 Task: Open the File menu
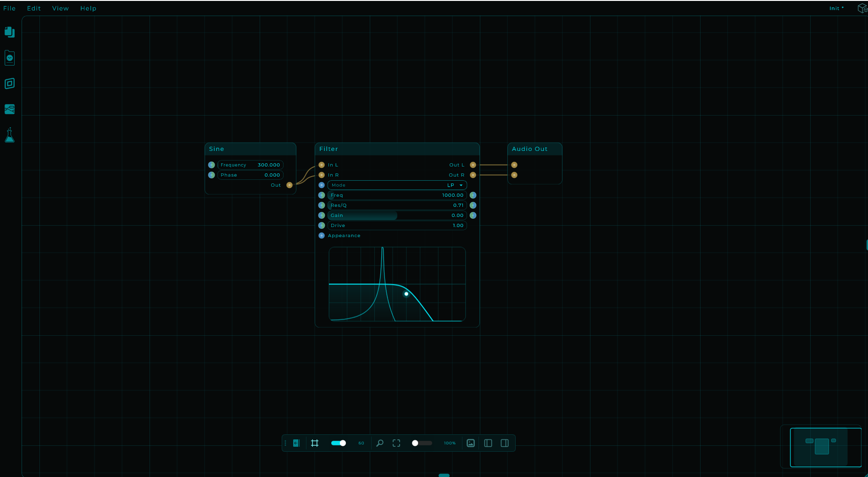click(x=9, y=8)
